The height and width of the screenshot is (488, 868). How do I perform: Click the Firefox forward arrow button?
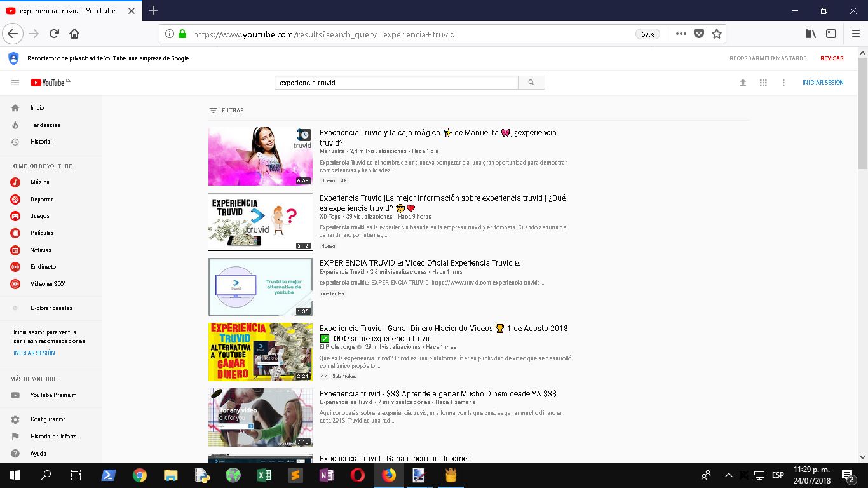coord(34,34)
